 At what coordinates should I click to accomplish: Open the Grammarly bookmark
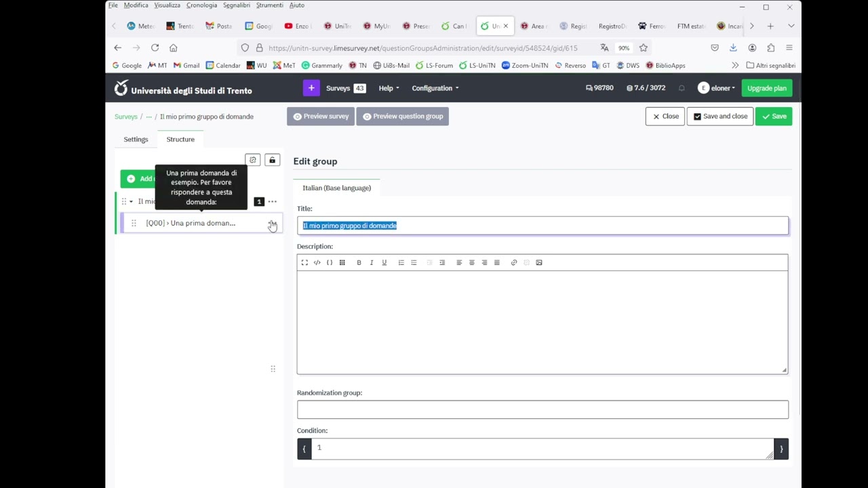pyautogui.click(x=321, y=66)
